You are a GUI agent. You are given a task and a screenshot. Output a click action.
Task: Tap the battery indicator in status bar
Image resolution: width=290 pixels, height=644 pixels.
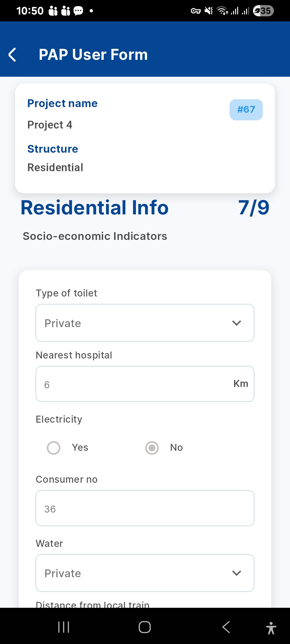point(263,11)
